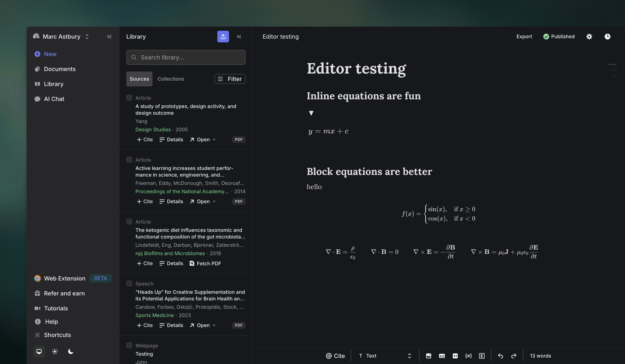This screenshot has height=364, width=625.
Task: Fetch PDF for the ketogenic diet article
Action: (x=205, y=263)
